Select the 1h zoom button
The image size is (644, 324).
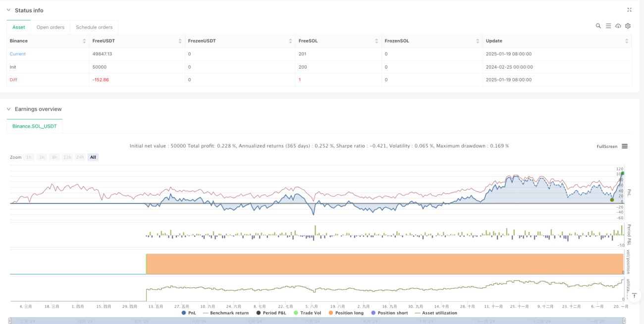[29, 157]
